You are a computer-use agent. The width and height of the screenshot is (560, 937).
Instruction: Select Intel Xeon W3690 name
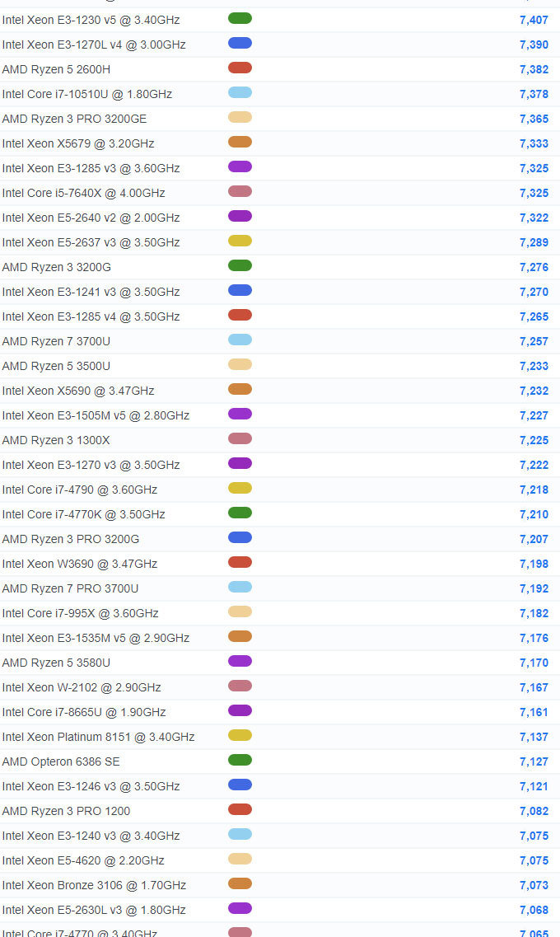pos(79,564)
